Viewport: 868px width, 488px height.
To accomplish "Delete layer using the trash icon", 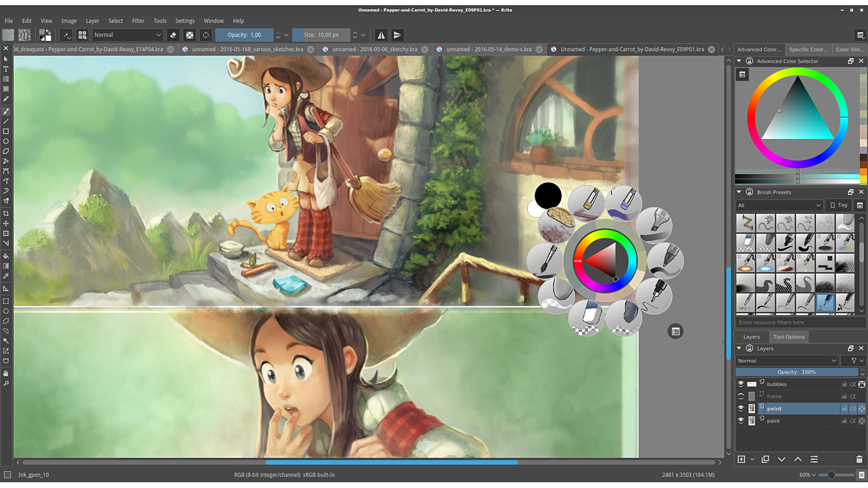I will [859, 459].
